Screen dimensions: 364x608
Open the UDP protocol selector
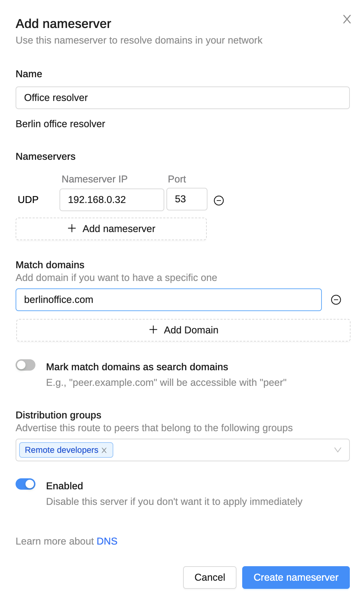28,200
